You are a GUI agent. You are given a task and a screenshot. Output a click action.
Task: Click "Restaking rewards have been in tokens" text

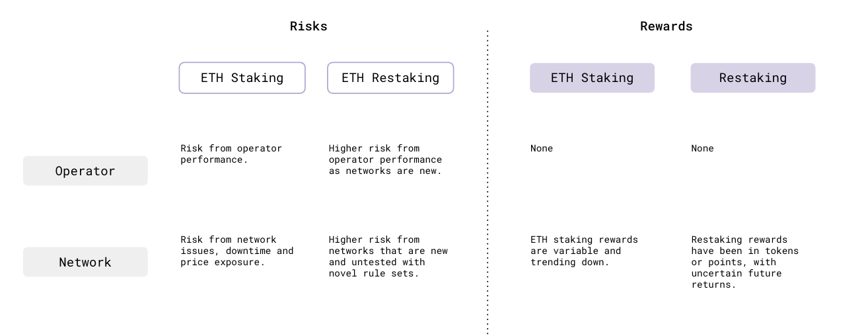[744, 245]
